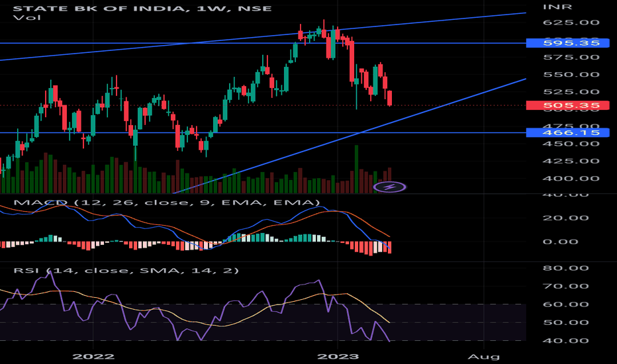
Task: Click the 50.00 RSI scale value
Action: (x=565, y=322)
